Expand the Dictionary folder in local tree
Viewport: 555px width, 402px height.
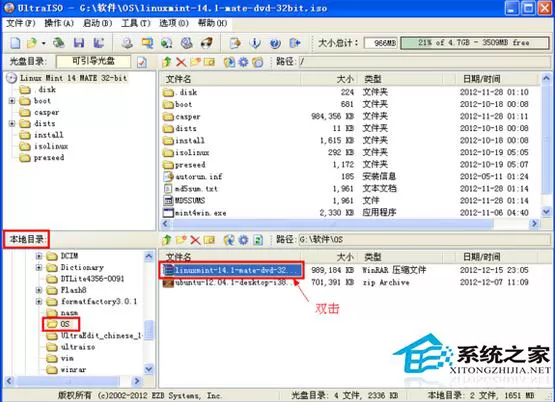39,268
